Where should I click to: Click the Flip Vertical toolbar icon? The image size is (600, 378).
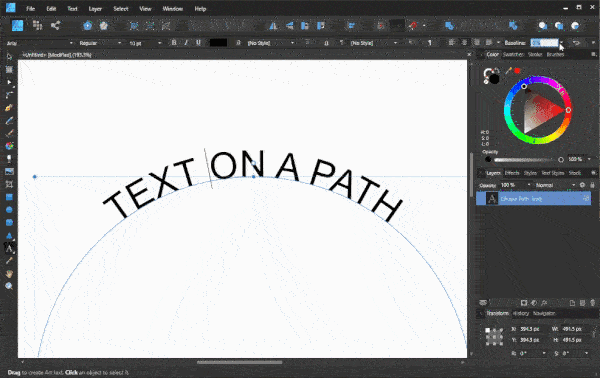[x=290, y=26]
